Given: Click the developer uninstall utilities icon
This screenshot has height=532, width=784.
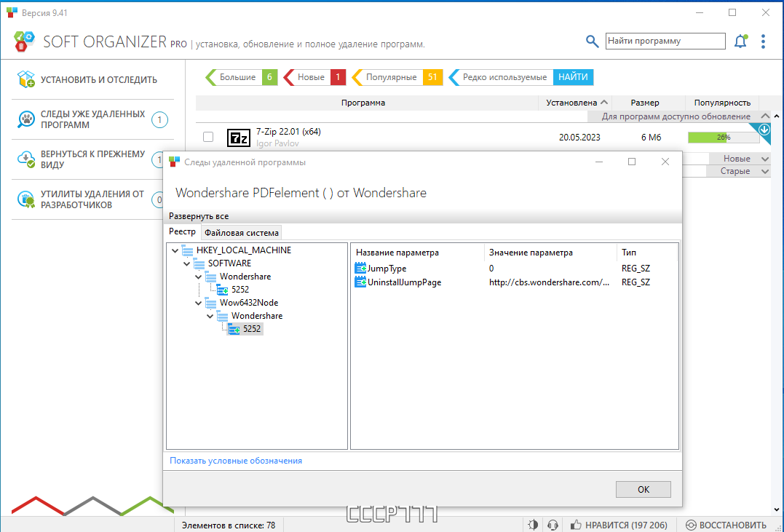Looking at the screenshot, I should [x=26, y=199].
